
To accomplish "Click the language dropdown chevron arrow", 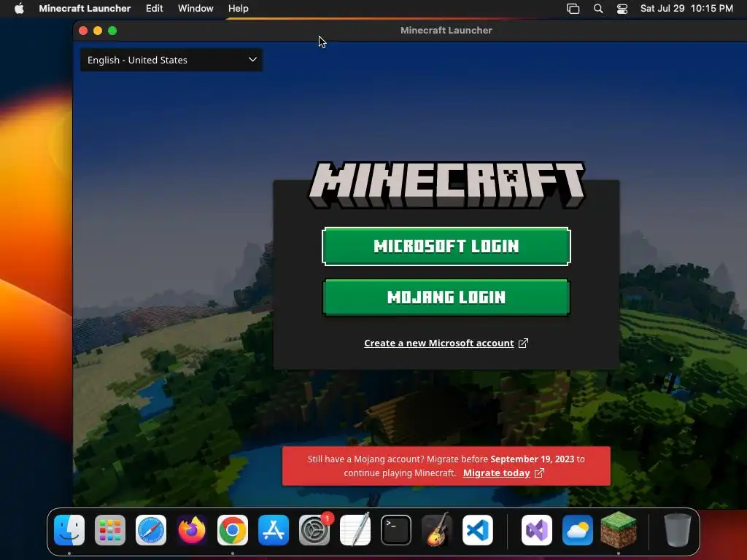I will [x=252, y=60].
